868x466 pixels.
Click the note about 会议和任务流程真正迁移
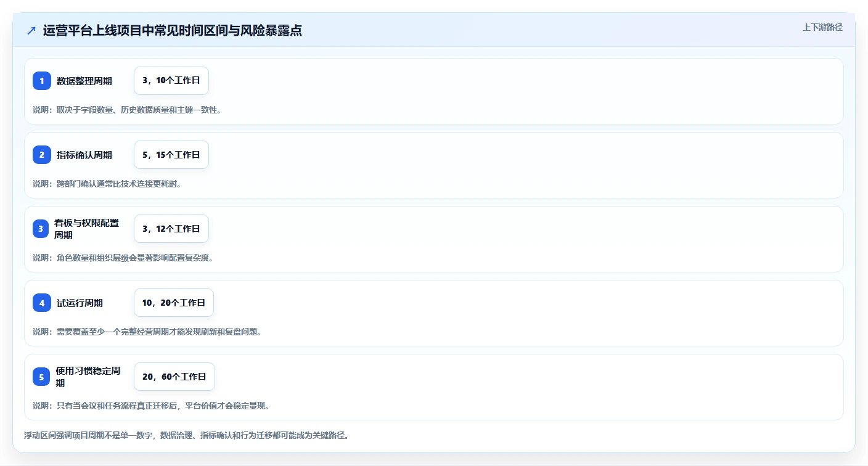[151, 406]
